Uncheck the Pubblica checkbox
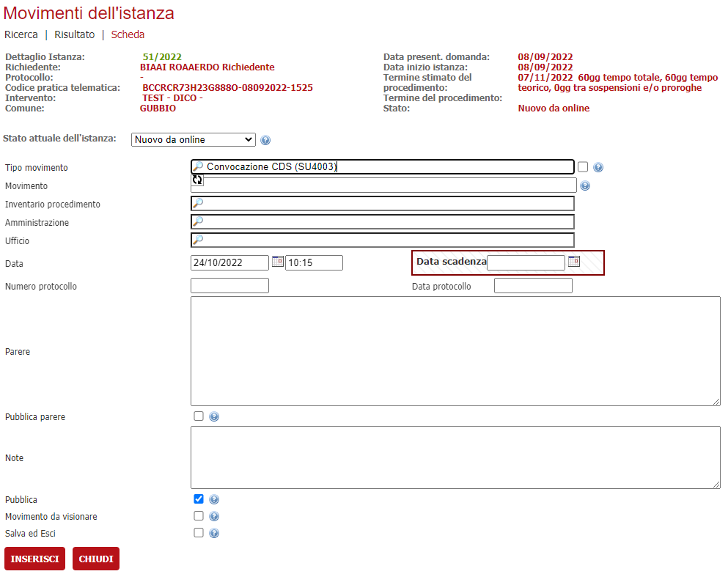This screenshot has height=574, width=728. 199,499
